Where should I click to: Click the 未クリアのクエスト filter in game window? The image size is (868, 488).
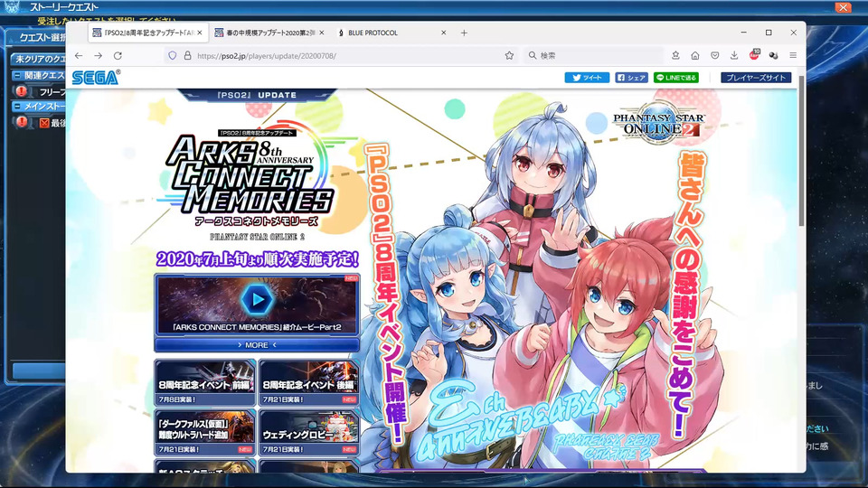pyautogui.click(x=38, y=59)
